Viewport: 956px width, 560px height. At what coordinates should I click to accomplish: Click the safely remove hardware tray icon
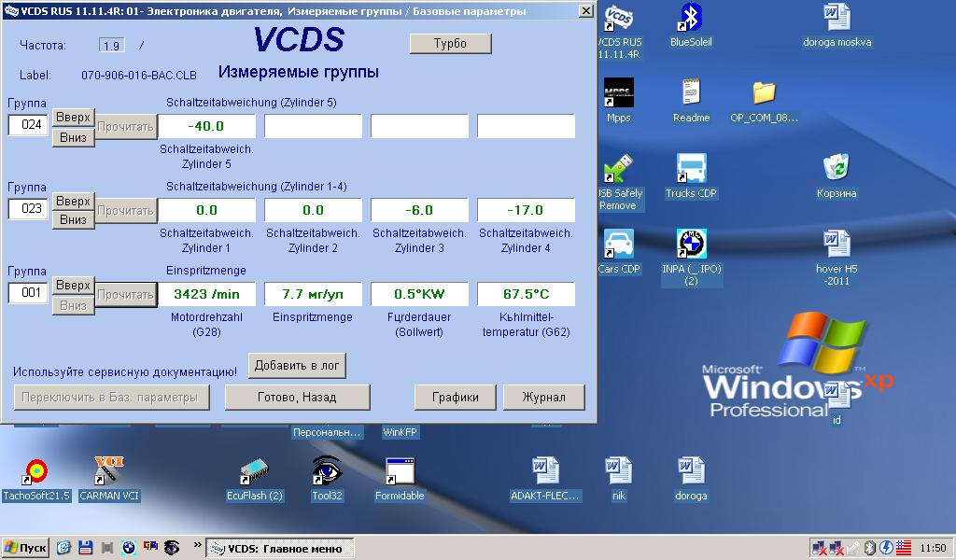pos(853,548)
